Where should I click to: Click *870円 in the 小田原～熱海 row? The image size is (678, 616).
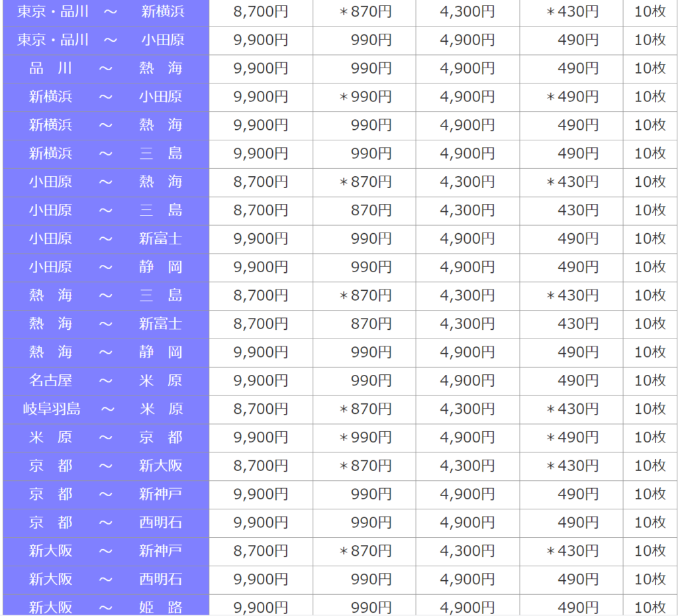click(x=365, y=182)
